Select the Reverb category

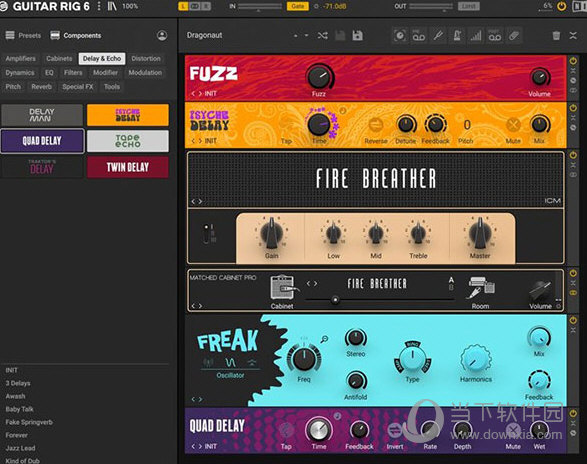pyautogui.click(x=41, y=87)
